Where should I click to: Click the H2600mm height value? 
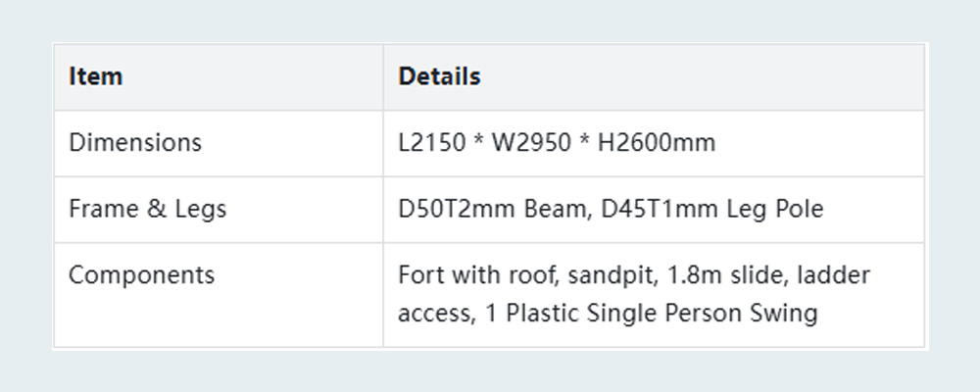click(656, 143)
